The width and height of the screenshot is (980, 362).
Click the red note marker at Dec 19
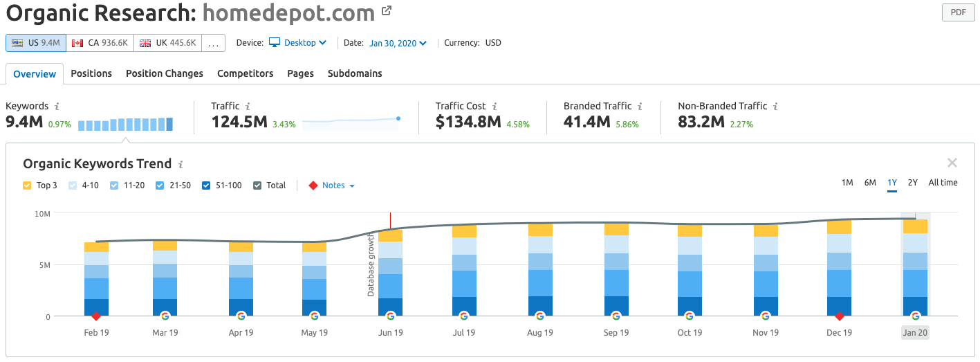pos(839,316)
